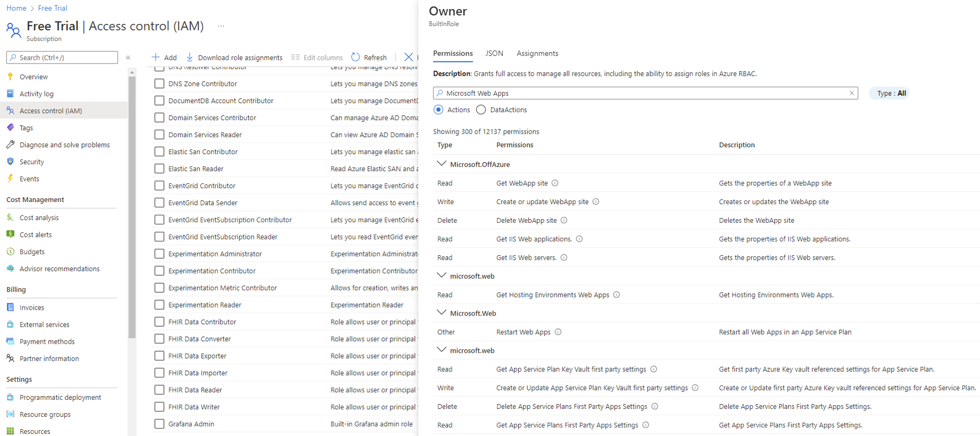Tick the Domain Services Reader checkbox
The image size is (980, 436).
point(159,135)
